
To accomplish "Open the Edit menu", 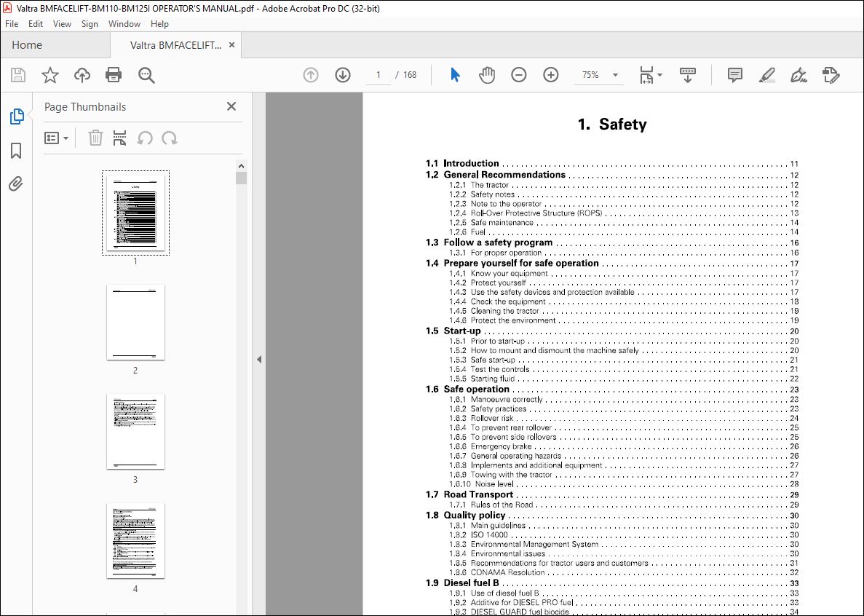I will [35, 24].
